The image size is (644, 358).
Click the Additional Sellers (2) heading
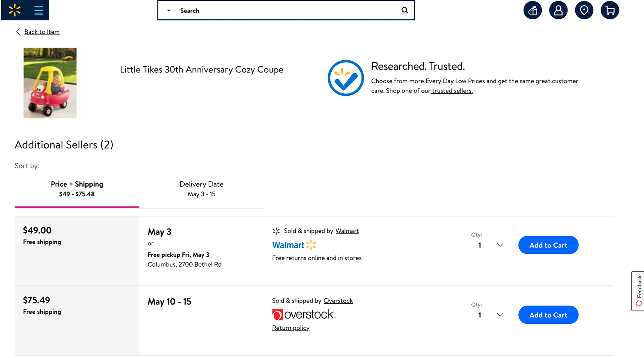point(64,145)
